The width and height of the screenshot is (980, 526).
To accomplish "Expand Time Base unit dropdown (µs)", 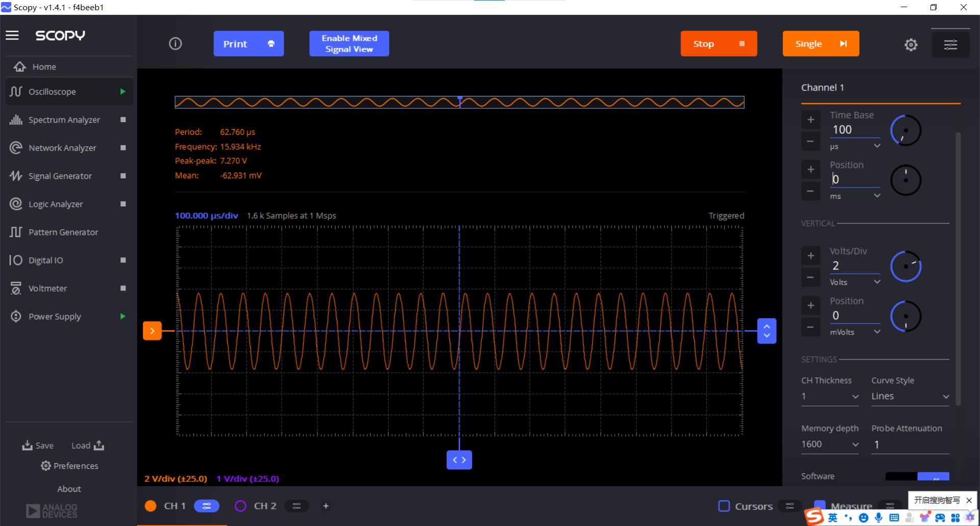I will pyautogui.click(x=855, y=146).
